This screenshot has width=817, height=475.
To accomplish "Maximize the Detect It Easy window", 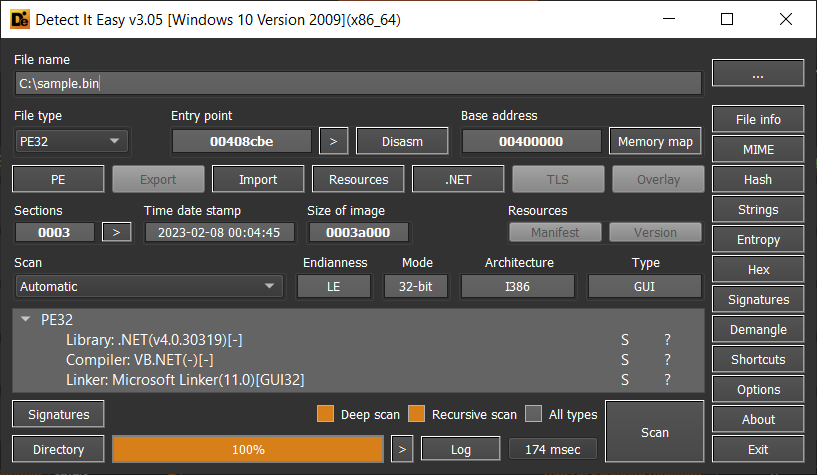I will click(x=727, y=19).
